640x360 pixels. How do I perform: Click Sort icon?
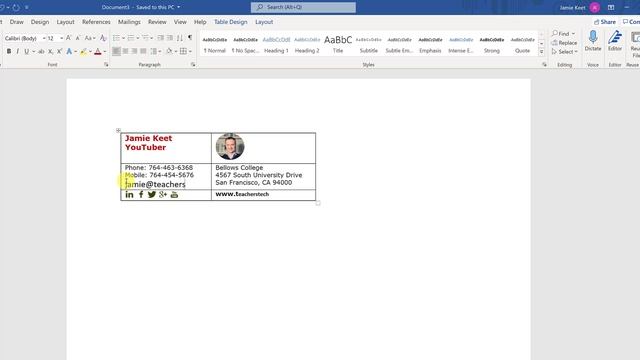click(x=180, y=38)
